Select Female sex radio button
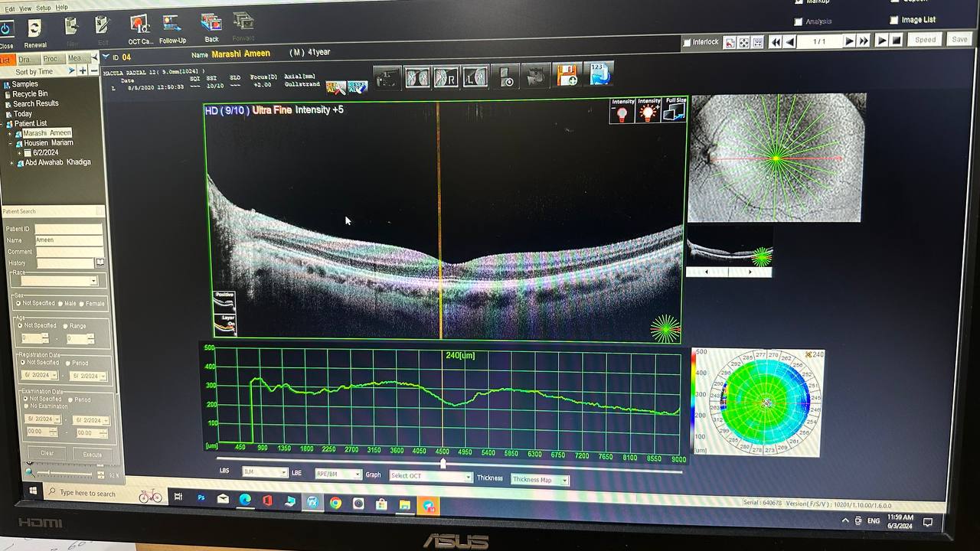 [x=82, y=304]
